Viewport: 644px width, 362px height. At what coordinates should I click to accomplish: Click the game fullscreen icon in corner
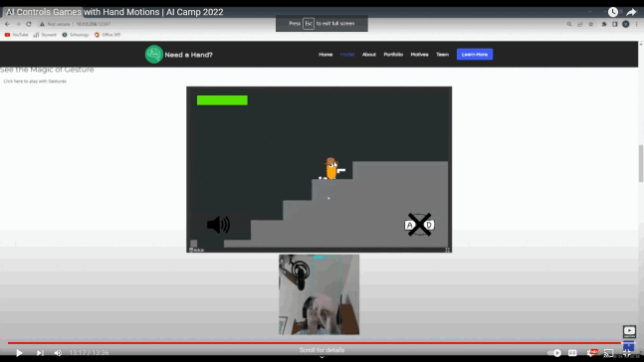point(447,250)
